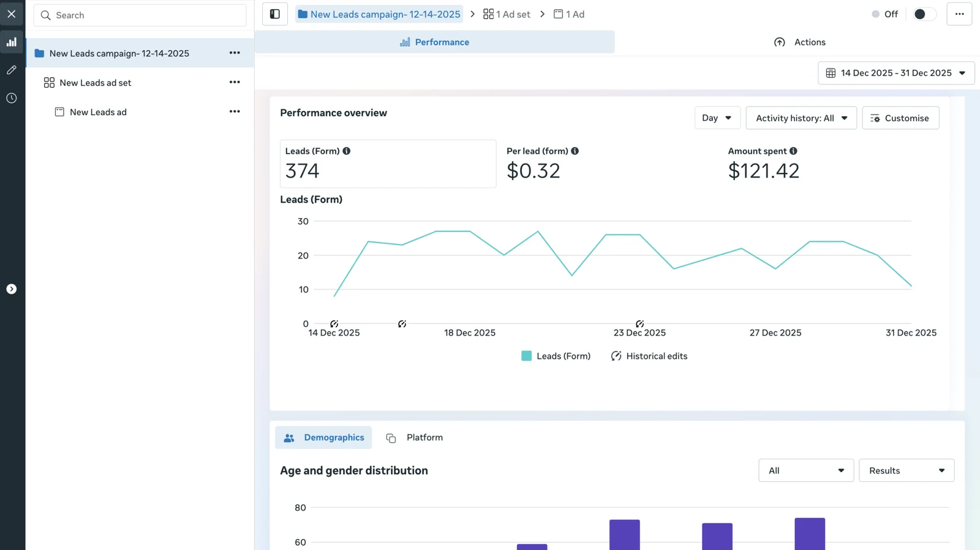The width and height of the screenshot is (980, 550).
Task: Open the Day granularity dropdown
Action: [717, 118]
